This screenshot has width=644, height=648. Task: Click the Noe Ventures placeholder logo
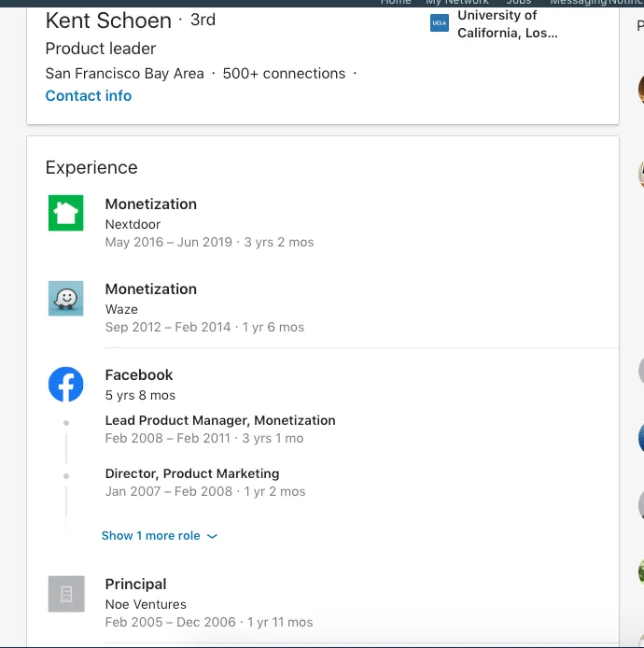[66, 594]
